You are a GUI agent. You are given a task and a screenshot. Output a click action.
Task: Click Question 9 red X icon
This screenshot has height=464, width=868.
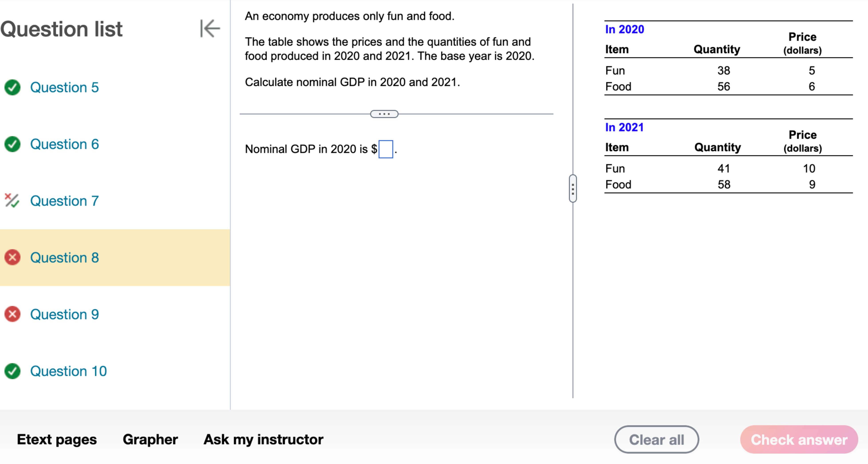click(x=12, y=314)
